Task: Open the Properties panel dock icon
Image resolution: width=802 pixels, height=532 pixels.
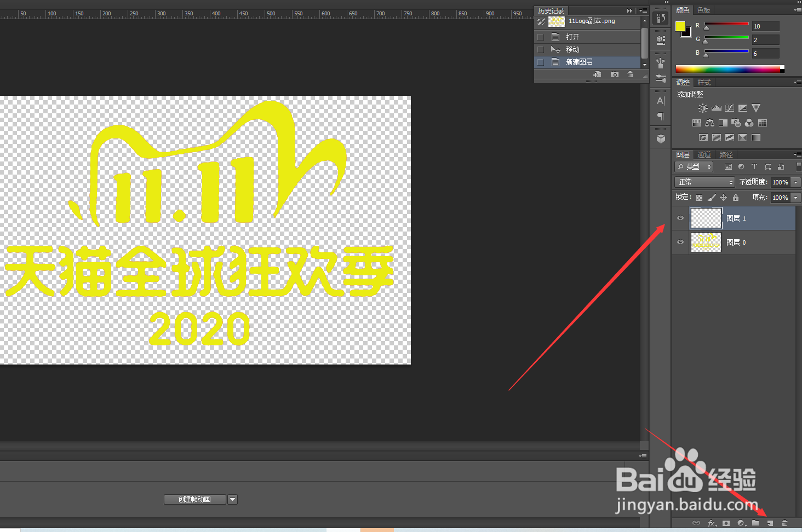Action: click(x=661, y=40)
